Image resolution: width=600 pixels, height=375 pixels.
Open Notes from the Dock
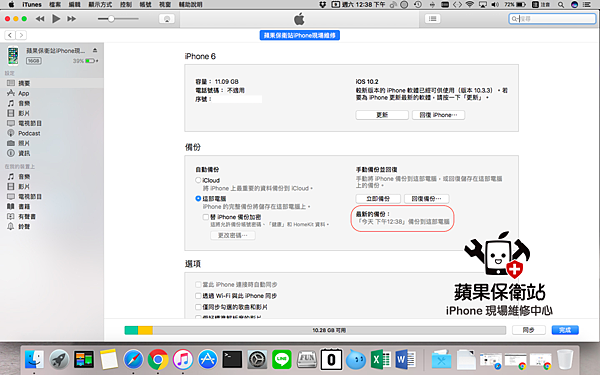[108, 360]
